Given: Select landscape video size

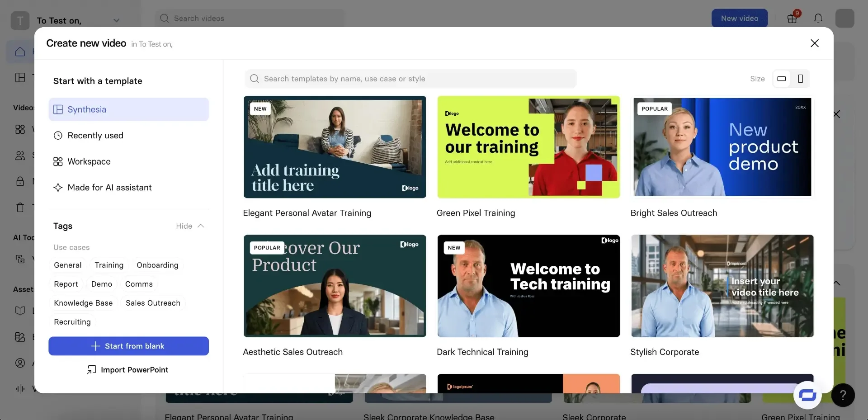Looking at the screenshot, I should pos(782,79).
